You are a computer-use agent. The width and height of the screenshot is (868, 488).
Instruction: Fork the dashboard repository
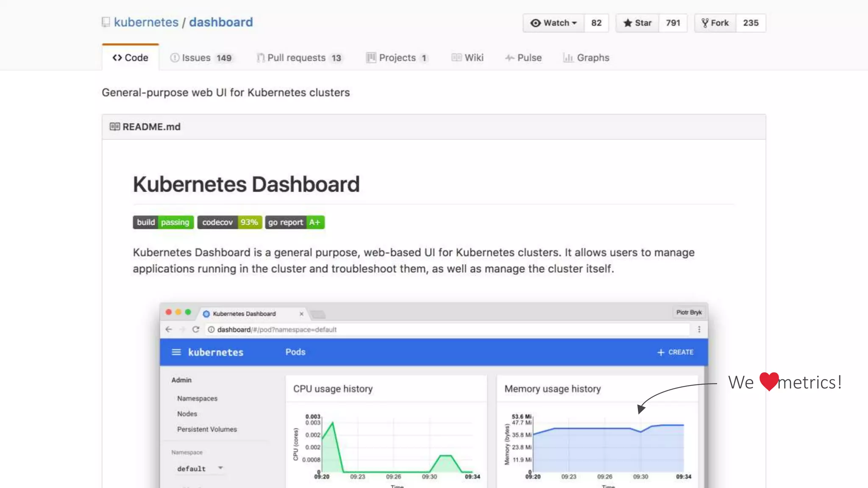(715, 23)
